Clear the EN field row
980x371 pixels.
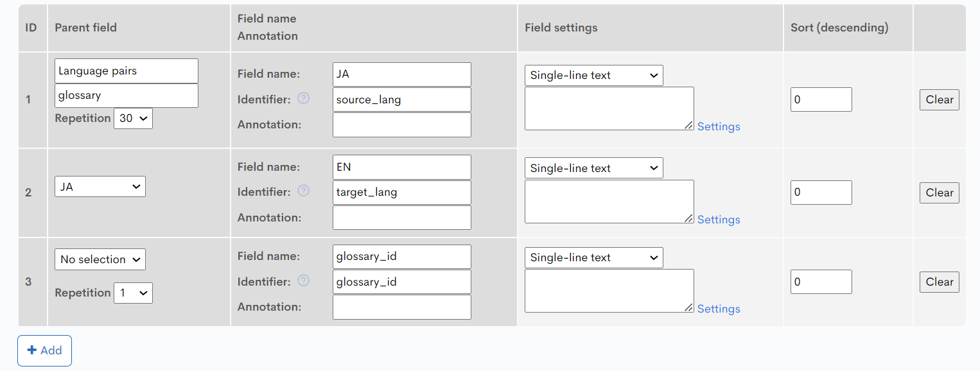pos(939,193)
